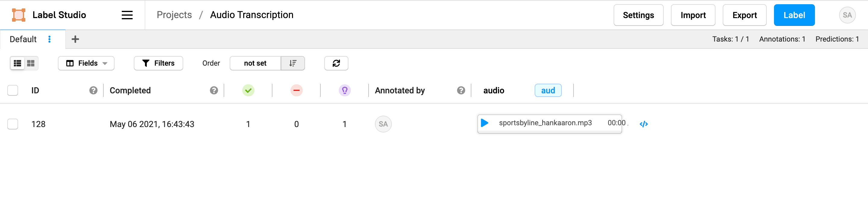Click the sort direction icon next to Order
Image resolution: width=868 pixels, height=221 pixels.
[x=293, y=63]
